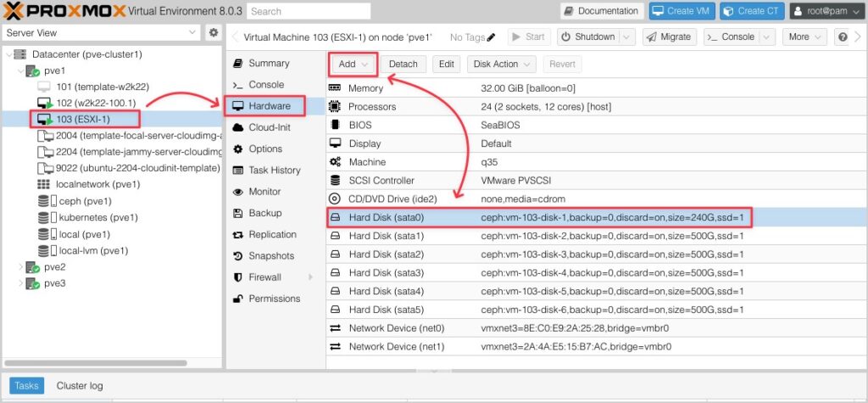The width and height of the screenshot is (868, 403).
Task: Focus the Search input field
Action: pyautogui.click(x=309, y=11)
